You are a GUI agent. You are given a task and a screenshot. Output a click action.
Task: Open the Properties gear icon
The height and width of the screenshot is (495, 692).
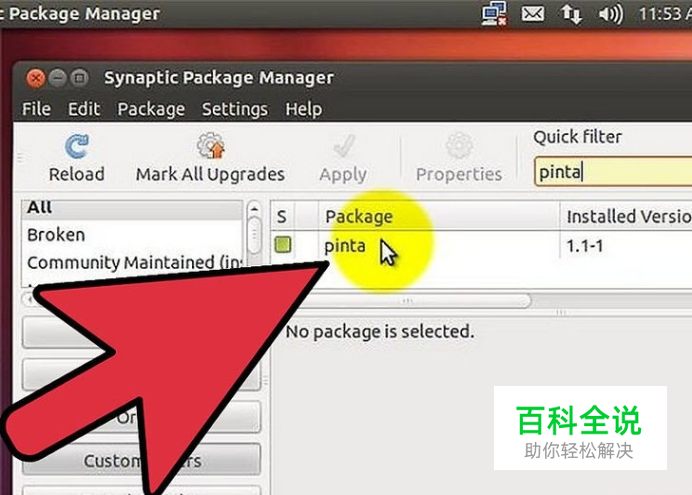(x=459, y=146)
